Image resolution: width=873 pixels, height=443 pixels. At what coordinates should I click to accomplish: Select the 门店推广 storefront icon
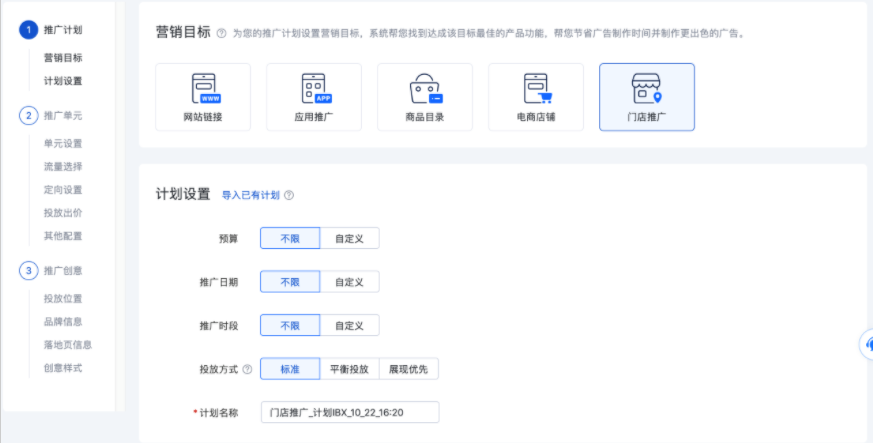[x=646, y=90]
